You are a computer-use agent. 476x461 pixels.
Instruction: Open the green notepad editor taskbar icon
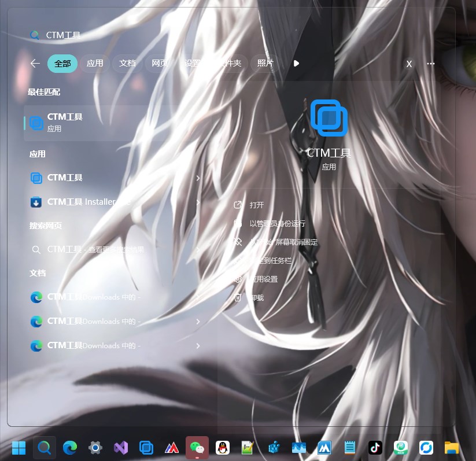click(248, 448)
